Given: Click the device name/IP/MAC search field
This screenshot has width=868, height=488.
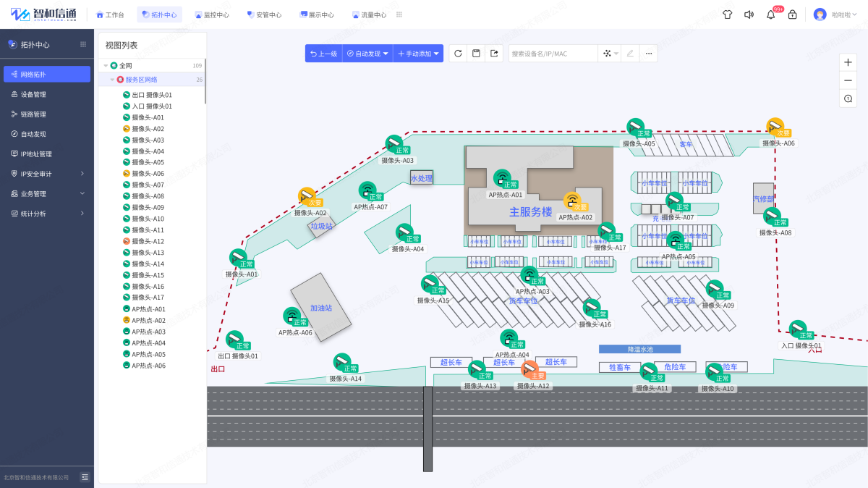Looking at the screenshot, I should point(553,54).
